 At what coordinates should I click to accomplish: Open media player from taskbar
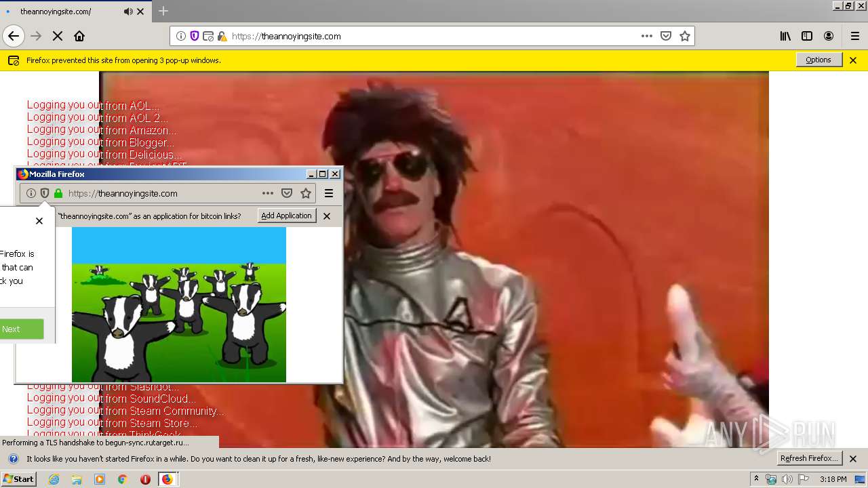pyautogui.click(x=100, y=479)
